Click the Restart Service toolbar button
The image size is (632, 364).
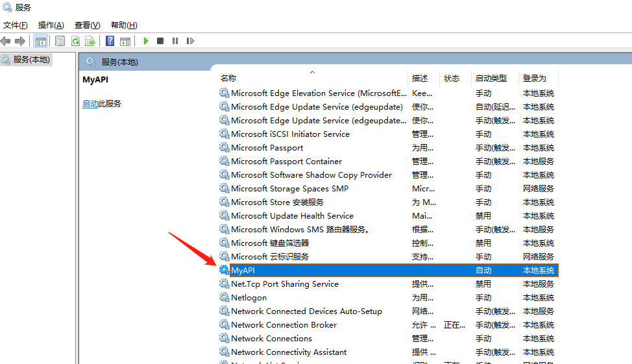190,41
